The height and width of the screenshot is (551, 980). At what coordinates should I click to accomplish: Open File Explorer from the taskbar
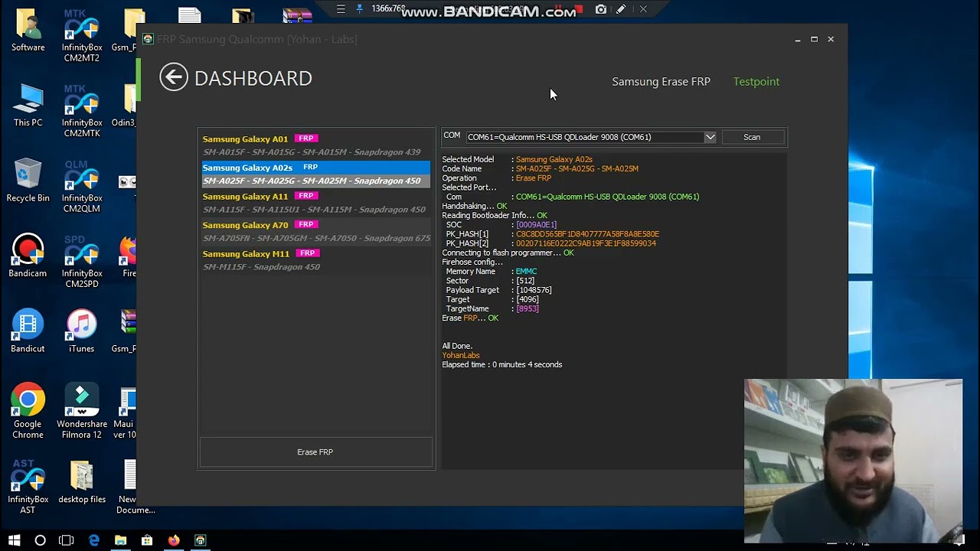pos(120,540)
